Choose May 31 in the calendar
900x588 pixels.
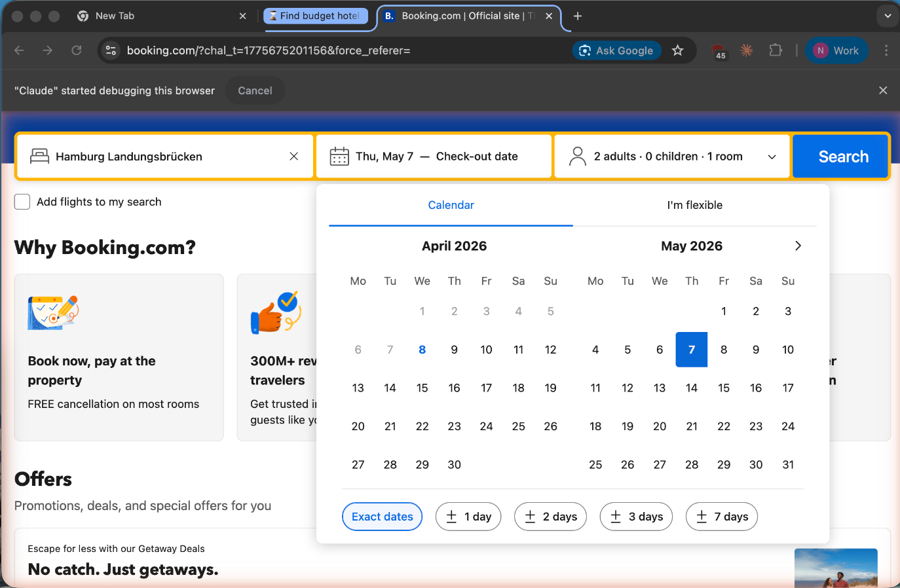pos(788,464)
